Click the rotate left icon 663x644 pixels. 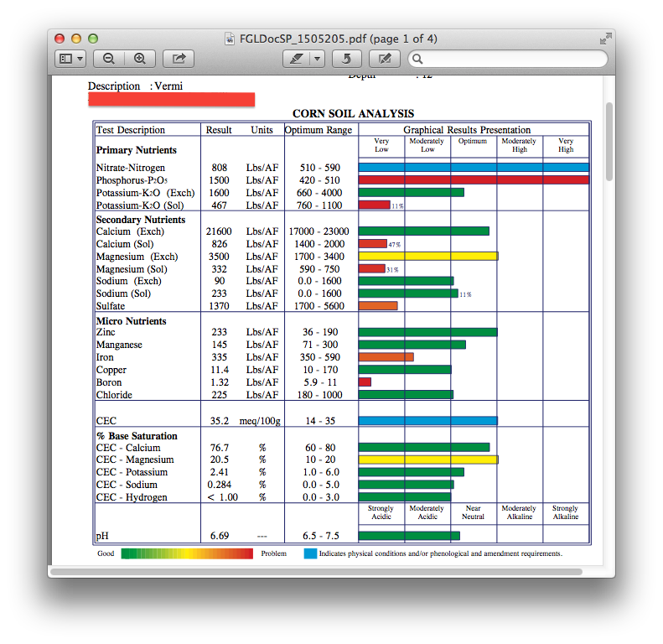pos(347,59)
